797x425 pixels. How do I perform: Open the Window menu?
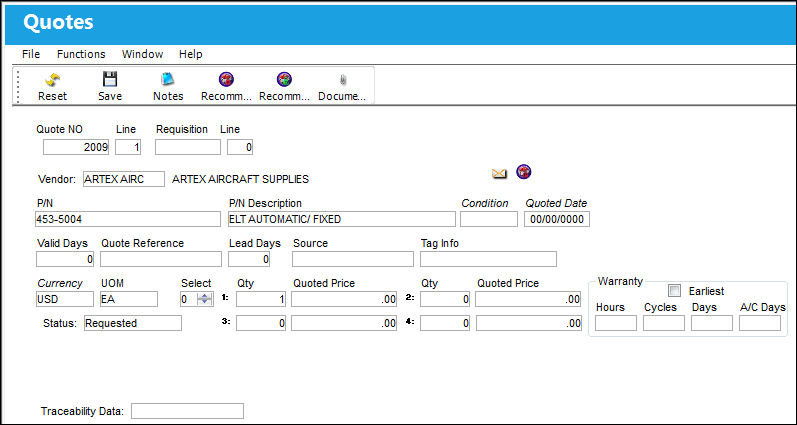(x=142, y=54)
